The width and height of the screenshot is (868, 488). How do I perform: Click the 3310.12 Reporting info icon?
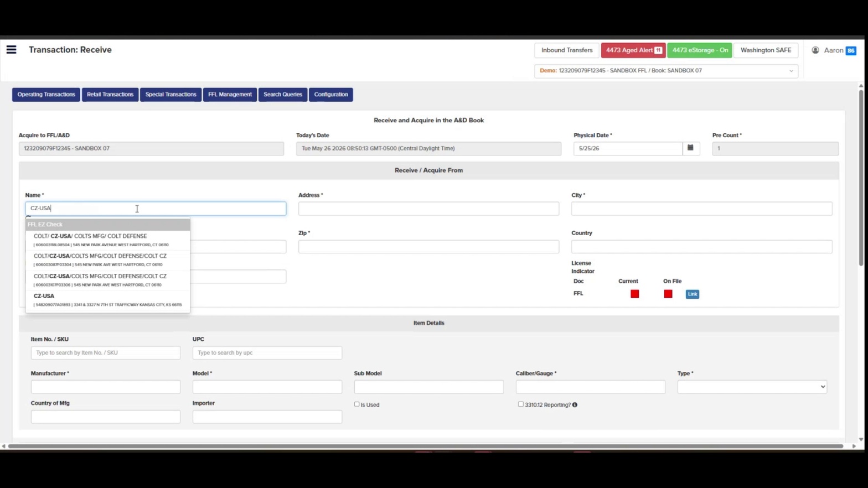pyautogui.click(x=575, y=405)
